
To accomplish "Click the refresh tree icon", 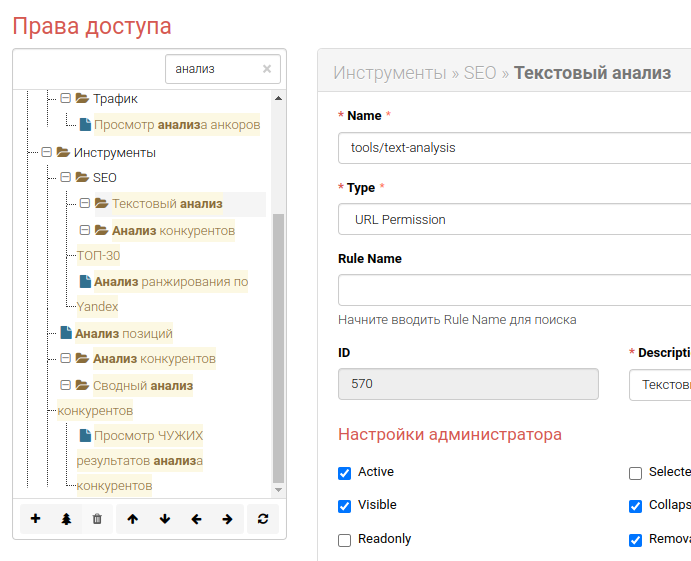I will tap(263, 519).
